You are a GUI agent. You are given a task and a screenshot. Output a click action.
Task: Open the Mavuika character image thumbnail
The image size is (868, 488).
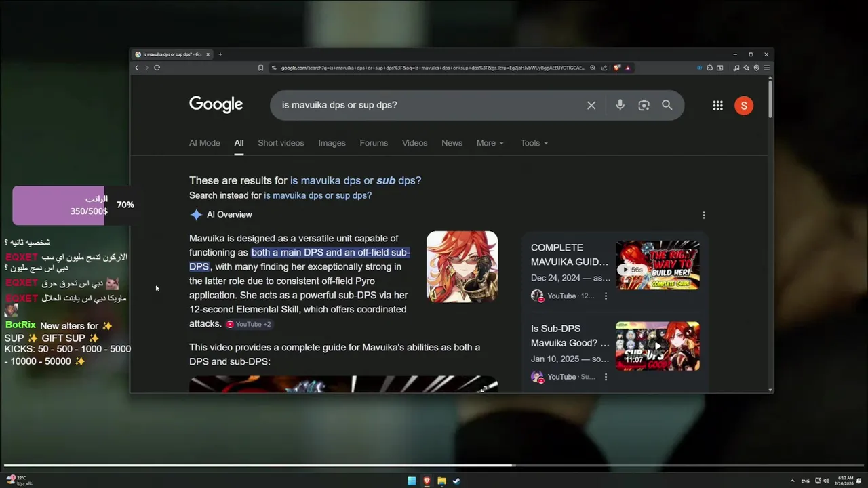click(462, 266)
